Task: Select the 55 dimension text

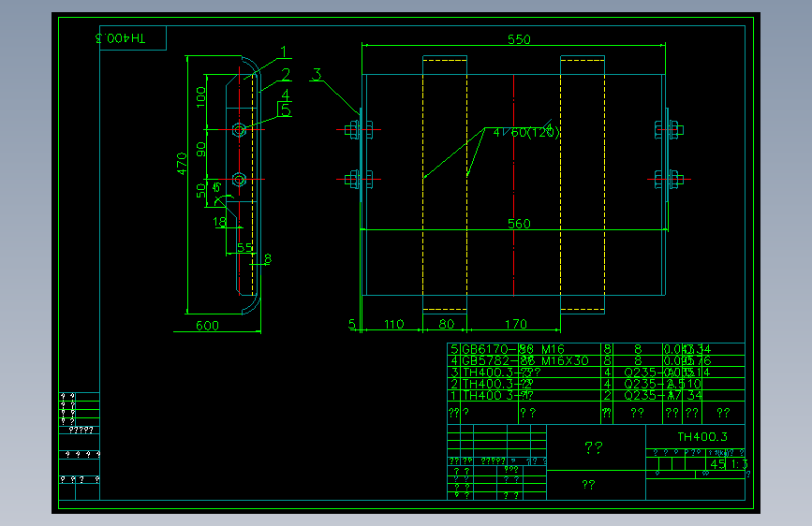Action: pos(244,247)
